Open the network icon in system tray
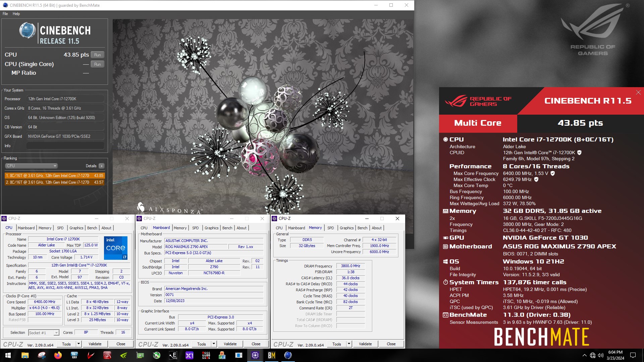644x362 pixels. 593,355
